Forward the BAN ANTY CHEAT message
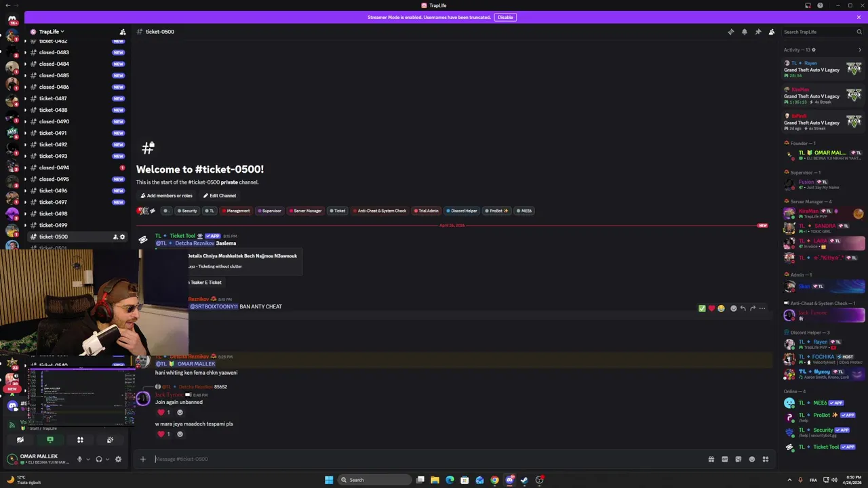Viewport: 868px width, 488px height. [752, 308]
